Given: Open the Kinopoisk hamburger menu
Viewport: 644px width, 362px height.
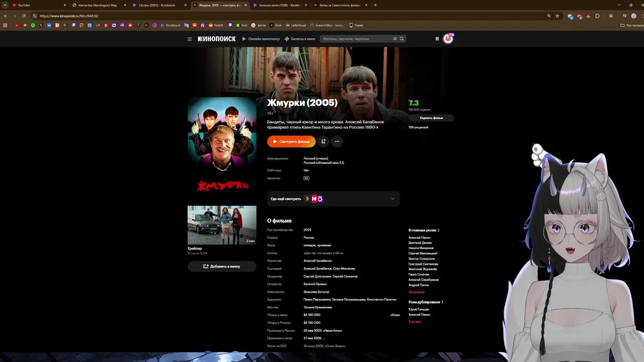Looking at the screenshot, I should click(x=190, y=39).
